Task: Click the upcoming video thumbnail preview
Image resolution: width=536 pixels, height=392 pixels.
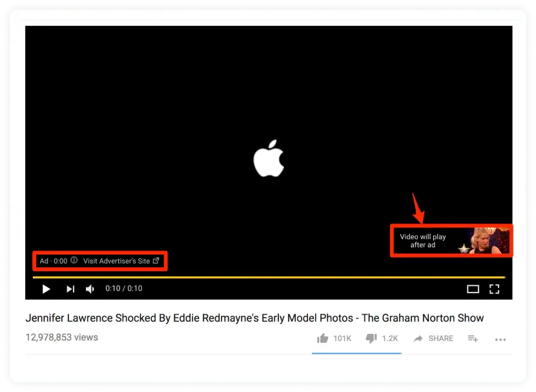Action: coord(483,241)
